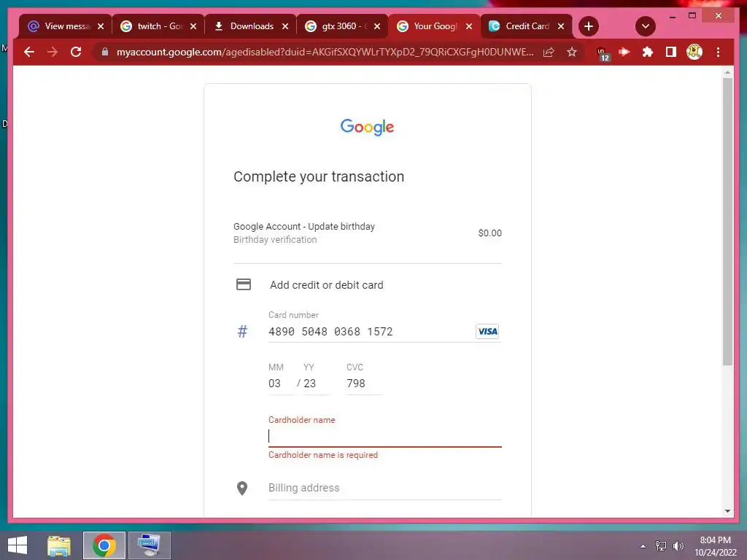Focus the YY expiry year field
This screenshot has height=560, width=747.
[x=315, y=384]
